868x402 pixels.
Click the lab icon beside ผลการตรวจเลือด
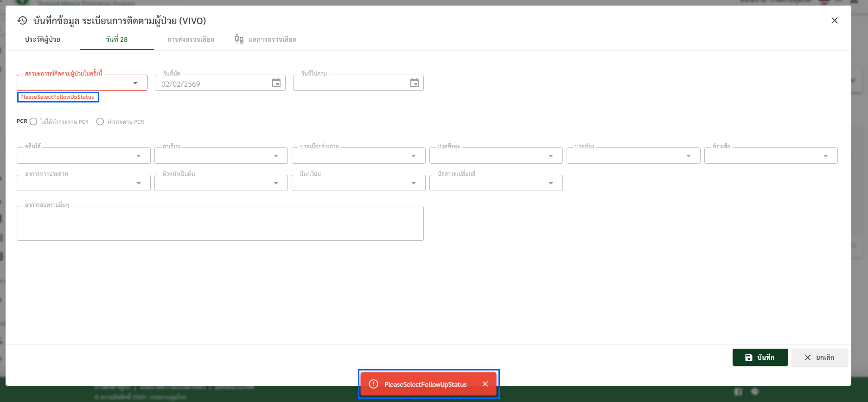[239, 39]
